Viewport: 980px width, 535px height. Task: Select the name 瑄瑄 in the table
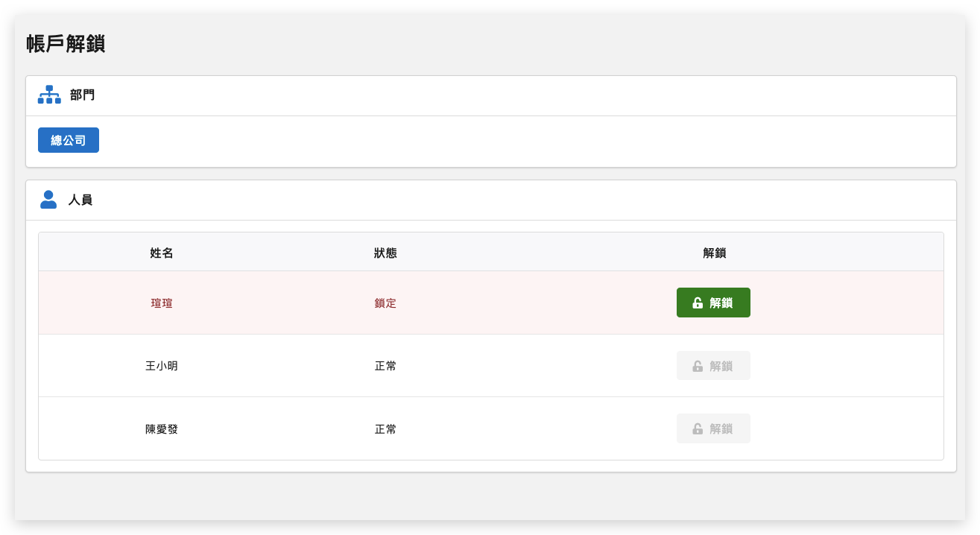coord(161,303)
